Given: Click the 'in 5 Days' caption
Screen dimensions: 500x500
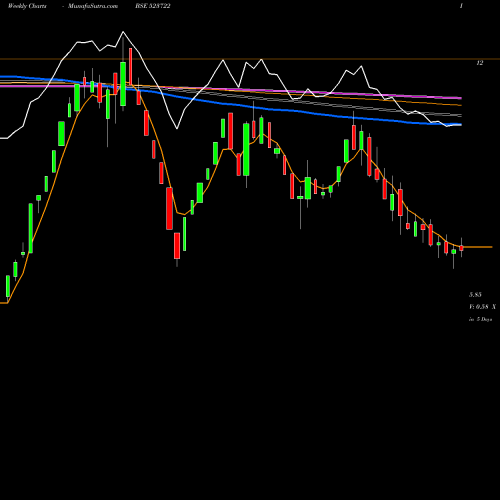Looking at the screenshot, I should pyautogui.click(x=480, y=319).
